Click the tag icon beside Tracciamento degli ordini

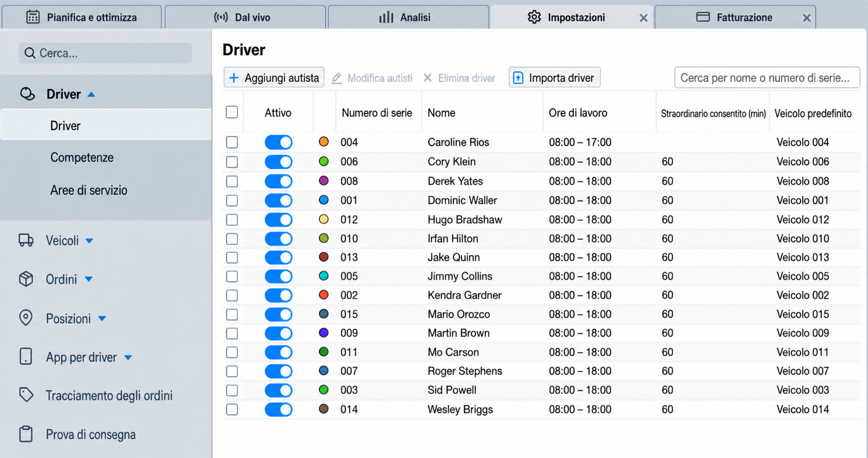pyautogui.click(x=26, y=395)
